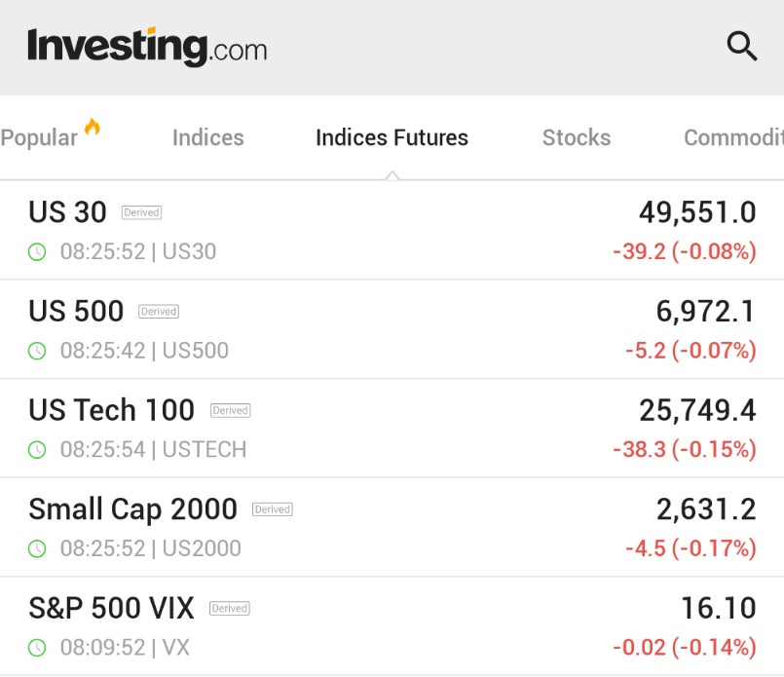Open the US 500 futures link
Image resolution: width=784 pixels, height=677 pixels.
click(x=76, y=311)
